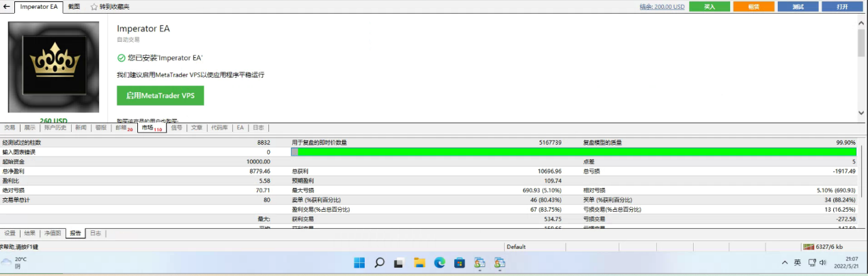Open the 文章 tab
This screenshot has width=868, height=276.
pyautogui.click(x=197, y=127)
